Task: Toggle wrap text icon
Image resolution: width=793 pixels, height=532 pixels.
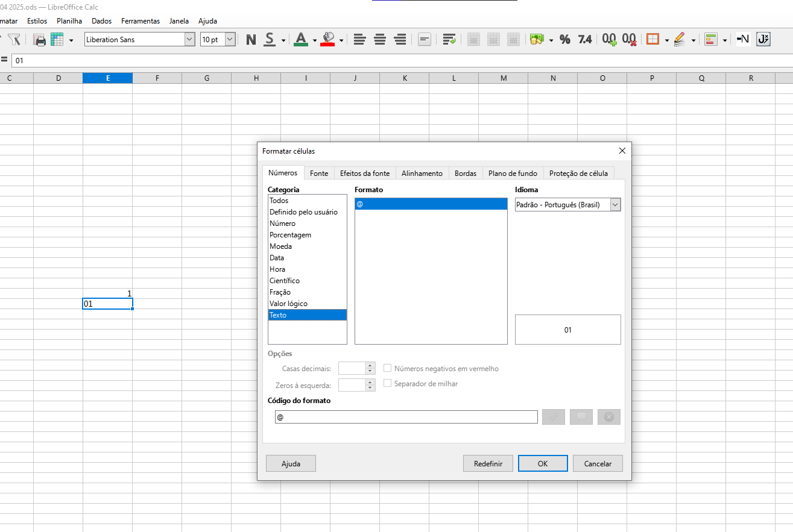Action: click(449, 40)
